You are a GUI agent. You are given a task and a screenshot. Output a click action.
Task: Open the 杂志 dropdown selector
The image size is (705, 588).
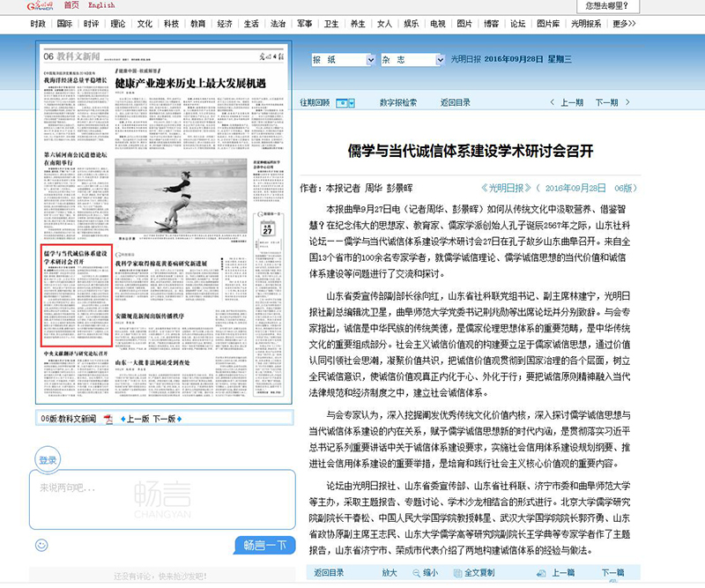pos(412,61)
